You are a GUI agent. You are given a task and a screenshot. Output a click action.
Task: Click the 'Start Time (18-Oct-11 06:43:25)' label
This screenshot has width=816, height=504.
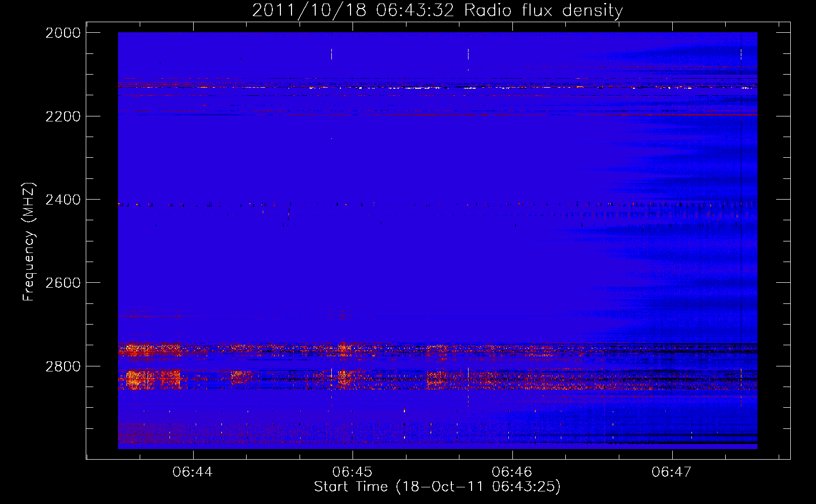437,487
